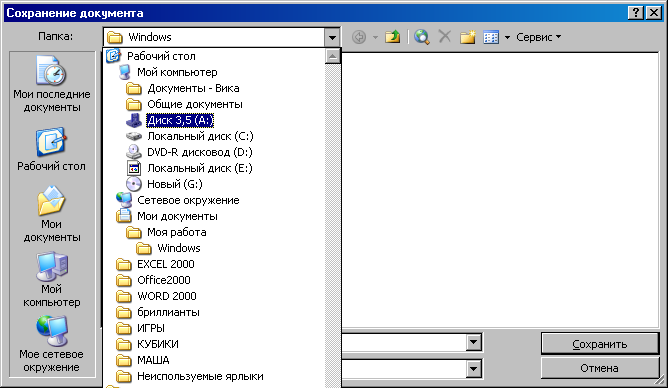Open Рабочий стол in places bar
This screenshot has width=668, height=388.
[x=51, y=149]
